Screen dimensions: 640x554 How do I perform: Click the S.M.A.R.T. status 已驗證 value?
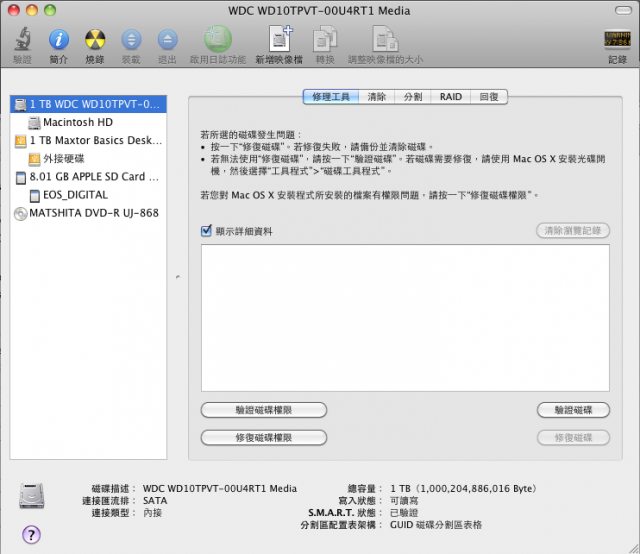[x=404, y=513]
